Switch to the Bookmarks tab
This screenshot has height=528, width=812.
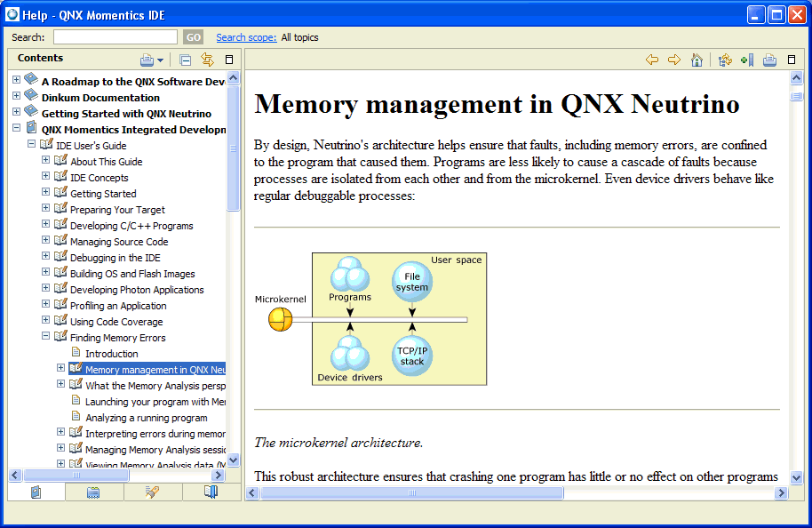[x=211, y=492]
